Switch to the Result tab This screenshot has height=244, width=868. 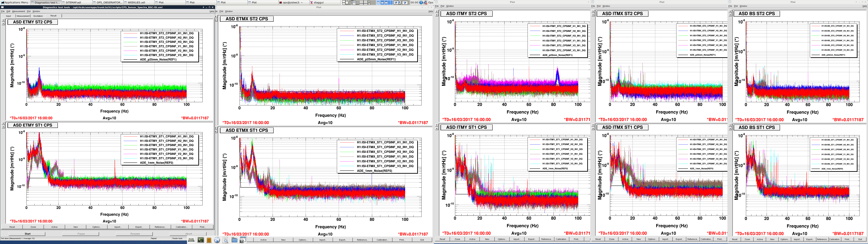coord(54,16)
